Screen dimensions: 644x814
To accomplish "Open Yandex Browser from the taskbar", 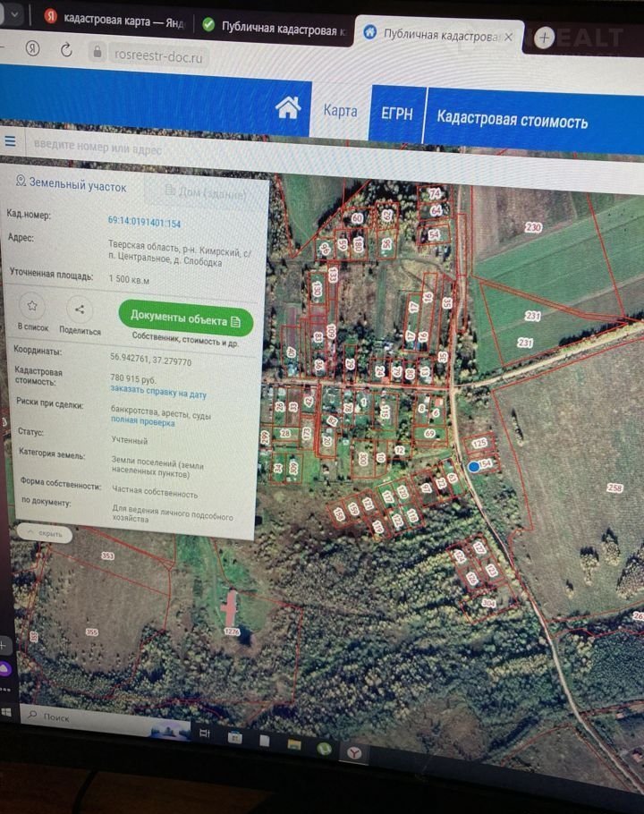I will coord(355,753).
